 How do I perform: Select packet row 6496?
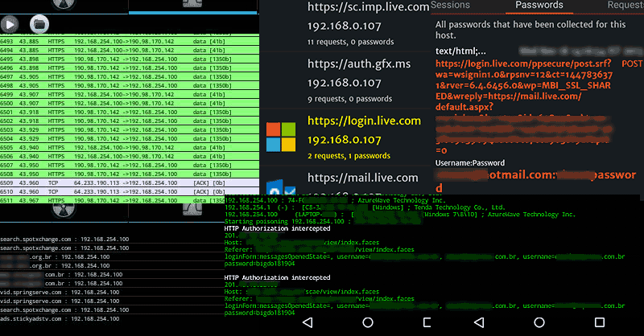pyautogui.click(x=130, y=68)
